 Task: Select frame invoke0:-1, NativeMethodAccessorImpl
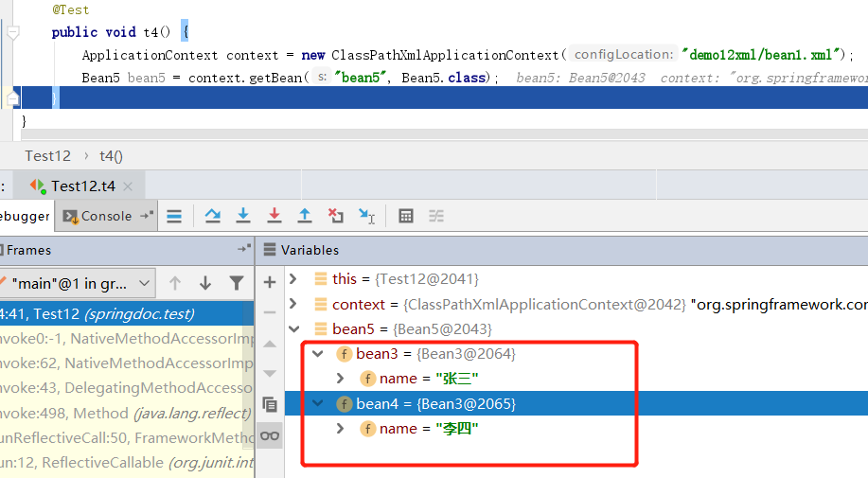point(127,338)
